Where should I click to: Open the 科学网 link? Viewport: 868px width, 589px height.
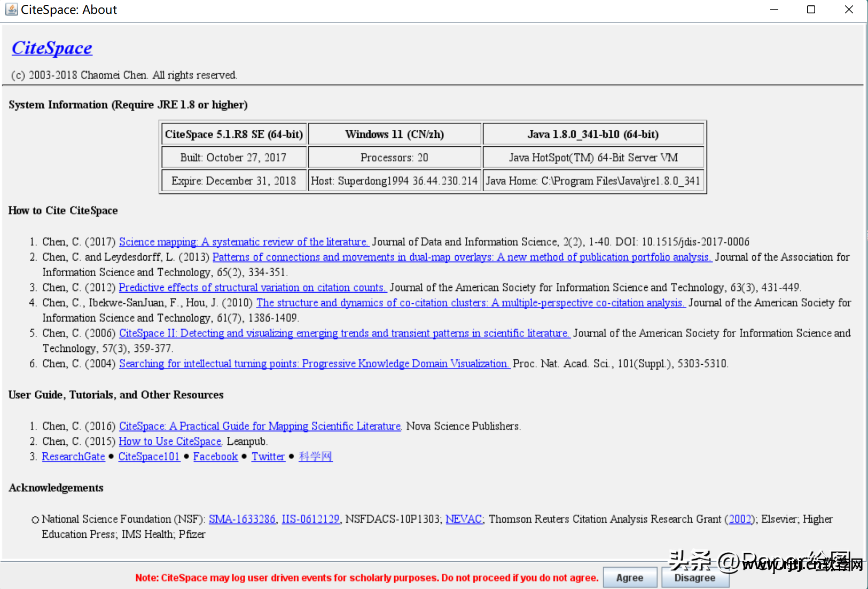coord(316,457)
